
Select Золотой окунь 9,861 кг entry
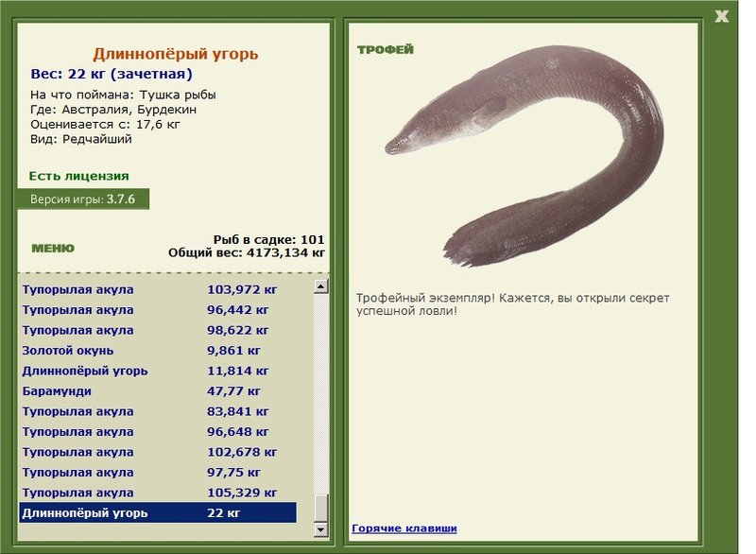[x=158, y=351]
